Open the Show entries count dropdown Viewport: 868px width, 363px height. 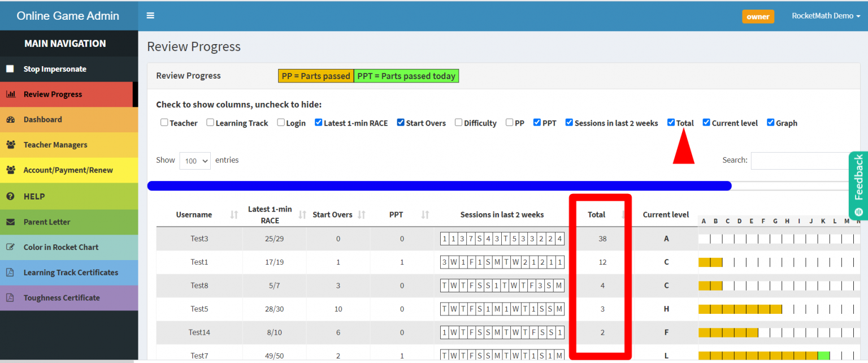(195, 161)
